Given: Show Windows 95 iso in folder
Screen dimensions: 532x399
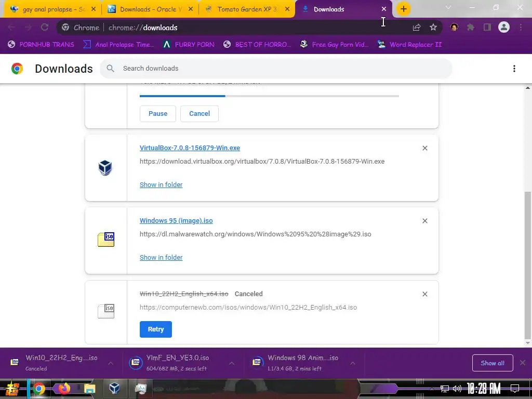Looking at the screenshot, I should [161, 257].
